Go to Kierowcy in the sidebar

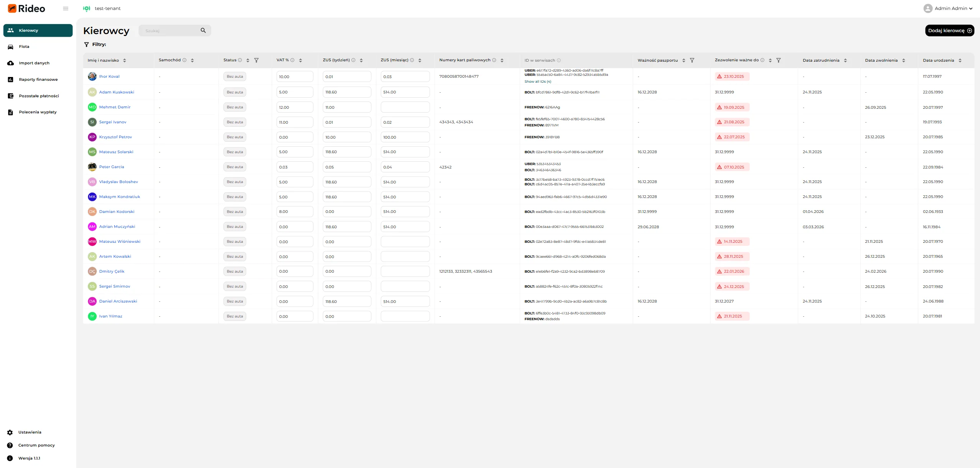click(x=38, y=31)
